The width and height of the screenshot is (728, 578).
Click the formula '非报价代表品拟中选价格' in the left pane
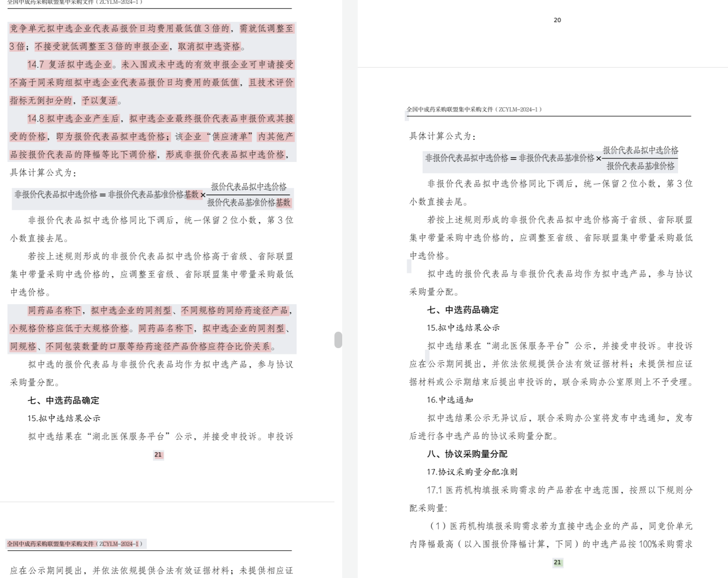56,195
